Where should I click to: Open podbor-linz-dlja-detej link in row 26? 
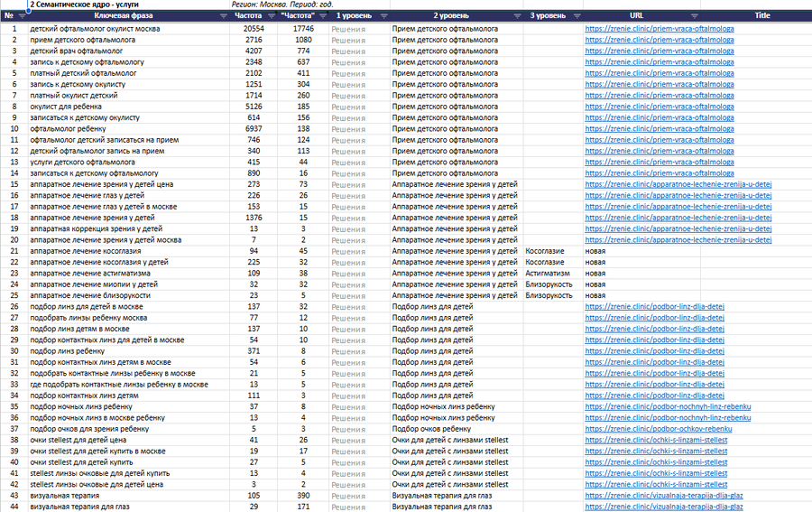655,307
